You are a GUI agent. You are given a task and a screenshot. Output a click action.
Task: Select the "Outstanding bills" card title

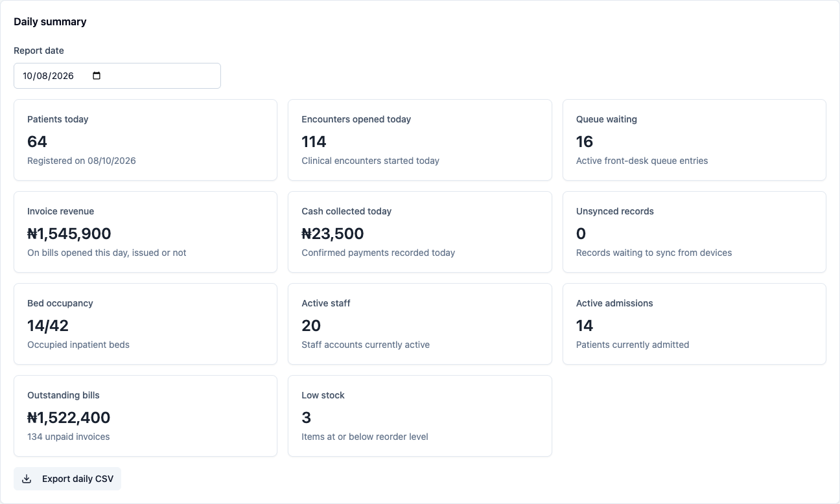pyautogui.click(x=64, y=395)
